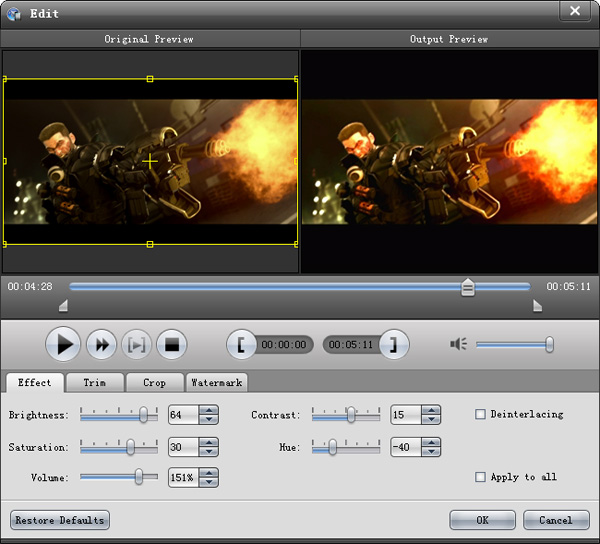Click the current time 00:04:28 label
600x544 pixels.
[30, 287]
